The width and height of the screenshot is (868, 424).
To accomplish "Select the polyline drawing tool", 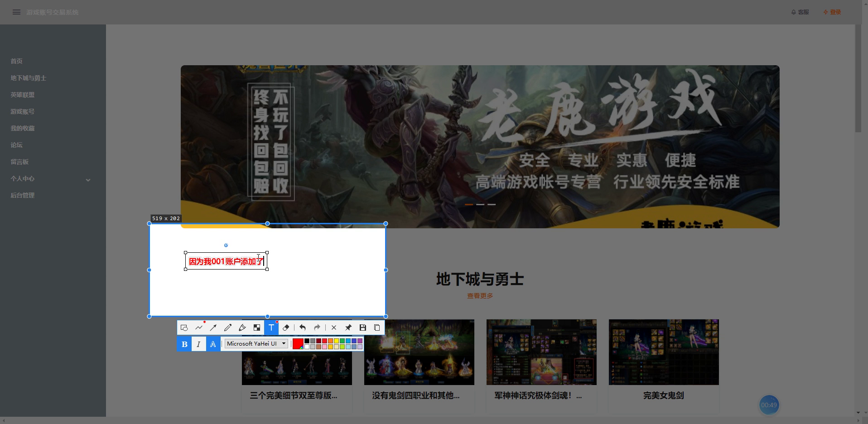I will pos(199,328).
